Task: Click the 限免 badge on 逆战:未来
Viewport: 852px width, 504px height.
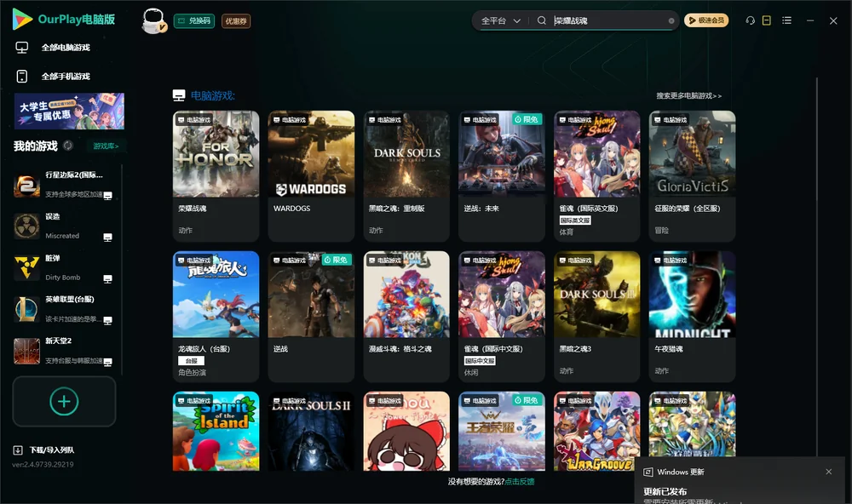Action: (527, 119)
